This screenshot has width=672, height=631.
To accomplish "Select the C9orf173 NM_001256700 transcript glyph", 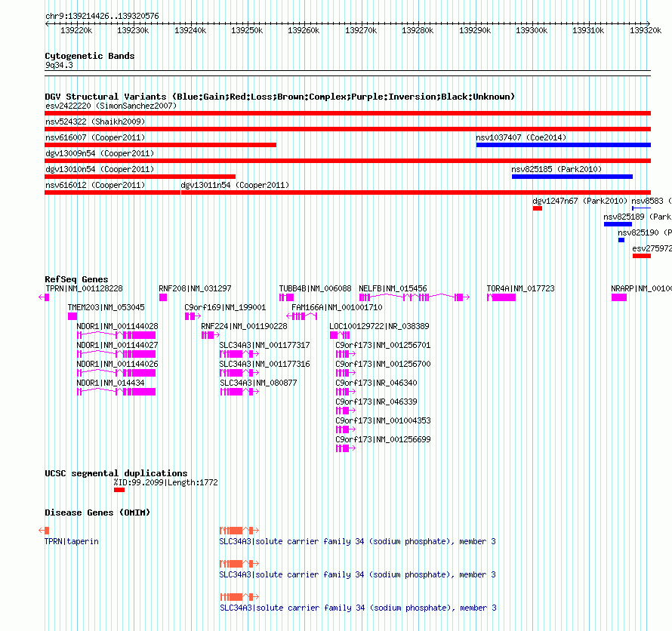I will click(345, 373).
